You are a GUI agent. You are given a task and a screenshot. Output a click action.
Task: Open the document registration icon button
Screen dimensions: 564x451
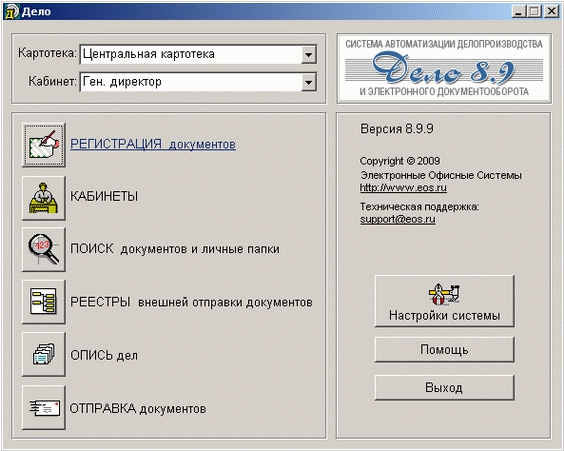click(44, 145)
